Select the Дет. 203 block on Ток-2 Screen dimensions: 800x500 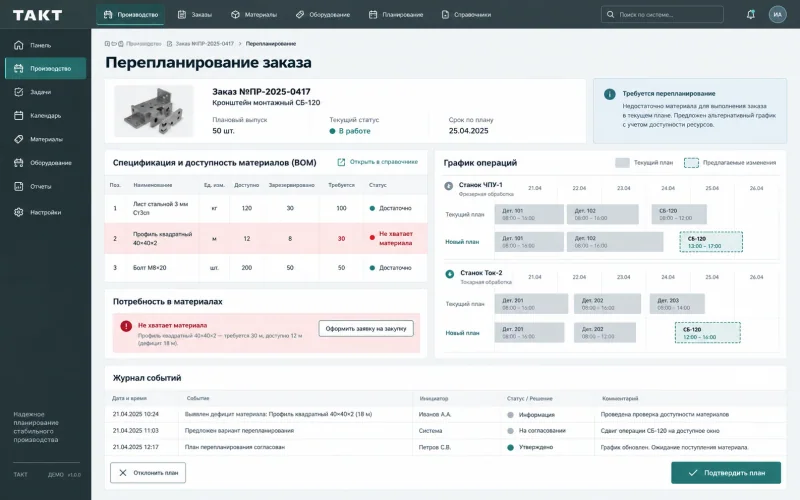677,304
